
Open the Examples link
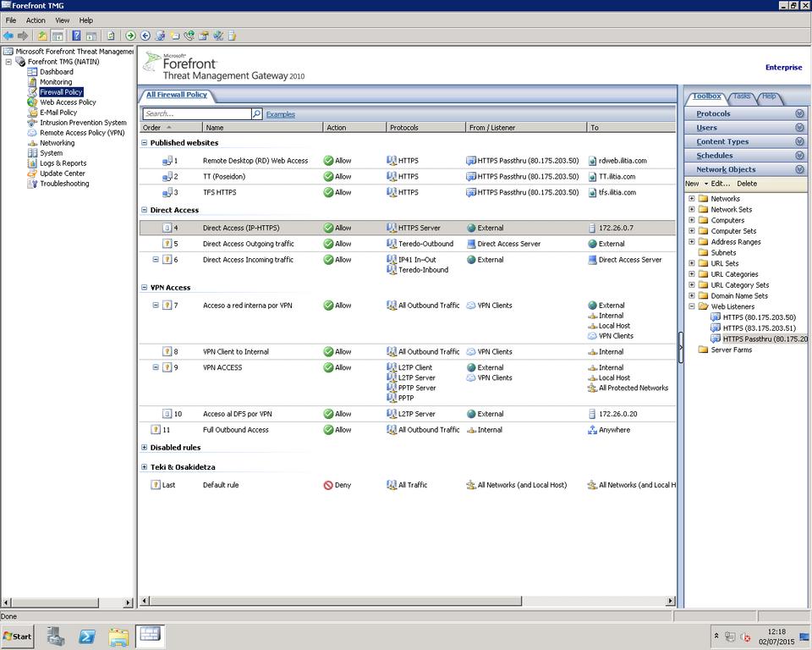coord(281,114)
